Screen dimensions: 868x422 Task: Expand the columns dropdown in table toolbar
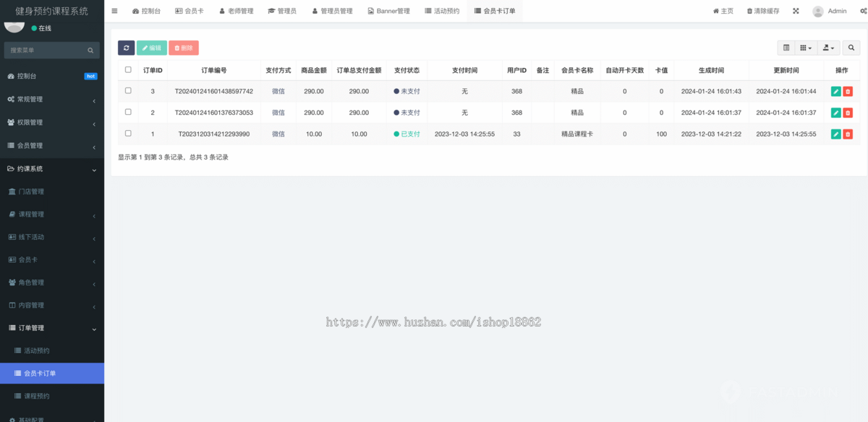click(805, 48)
